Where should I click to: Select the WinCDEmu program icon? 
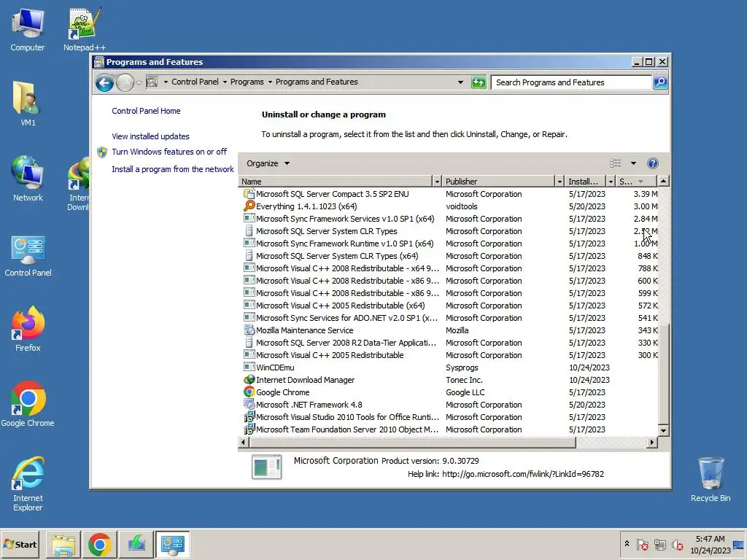(x=249, y=367)
